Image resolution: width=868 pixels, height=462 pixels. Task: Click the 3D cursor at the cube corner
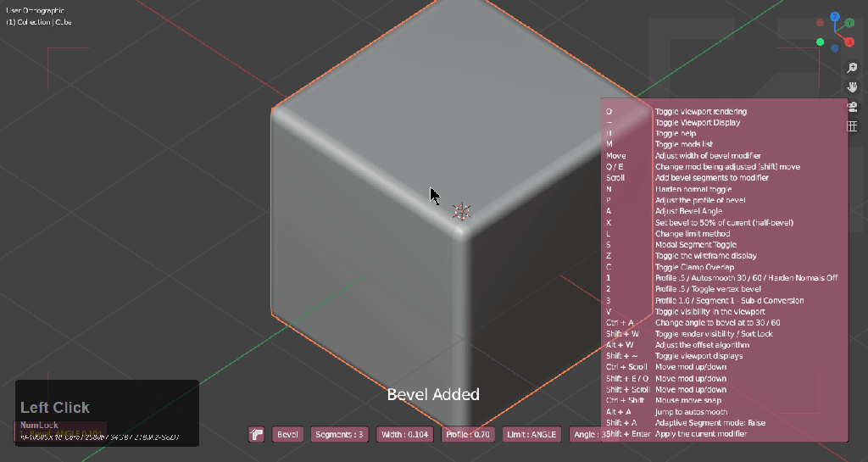tap(461, 210)
